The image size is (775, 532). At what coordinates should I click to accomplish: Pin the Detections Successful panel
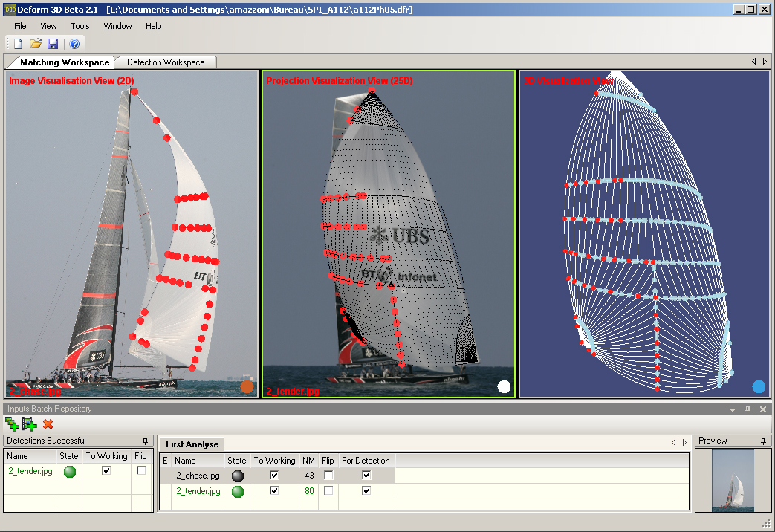click(146, 441)
